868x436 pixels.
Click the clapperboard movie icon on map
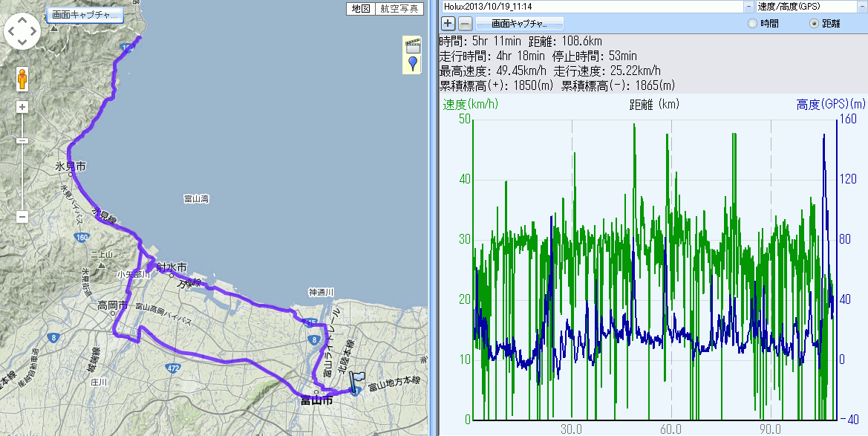coord(412,45)
